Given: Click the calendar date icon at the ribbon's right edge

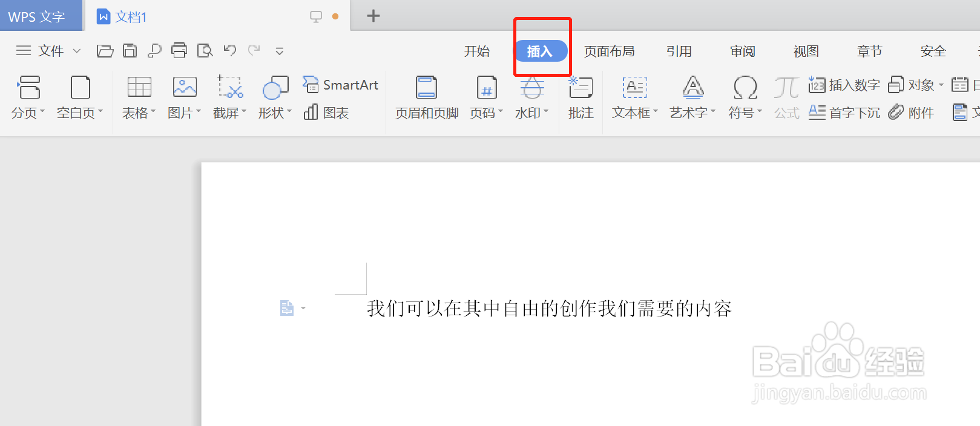Looking at the screenshot, I should pyautogui.click(x=960, y=85).
